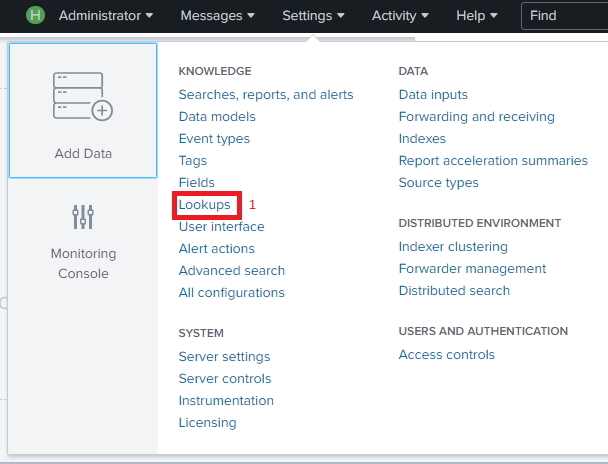
Task: Navigate to Indexer clustering
Action: [453, 247]
